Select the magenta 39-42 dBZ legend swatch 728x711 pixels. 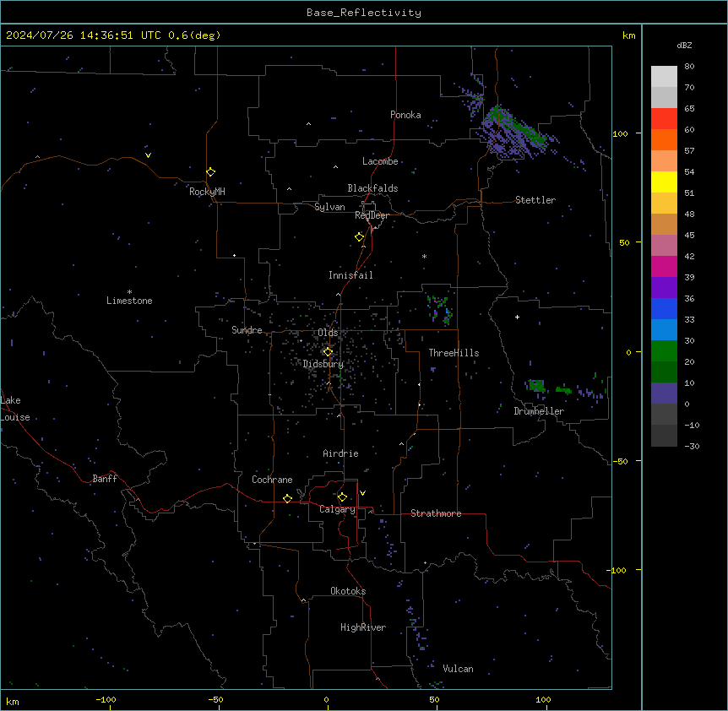[x=664, y=266]
